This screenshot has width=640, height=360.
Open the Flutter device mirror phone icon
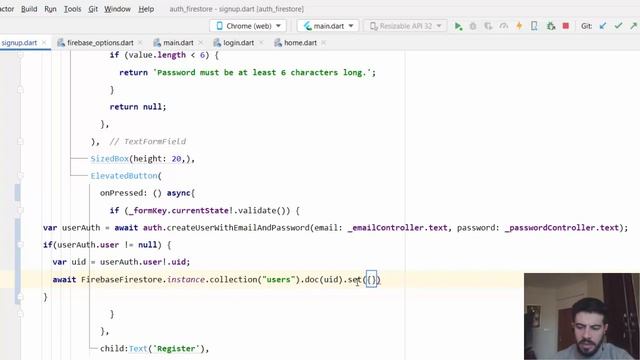pos(534,26)
